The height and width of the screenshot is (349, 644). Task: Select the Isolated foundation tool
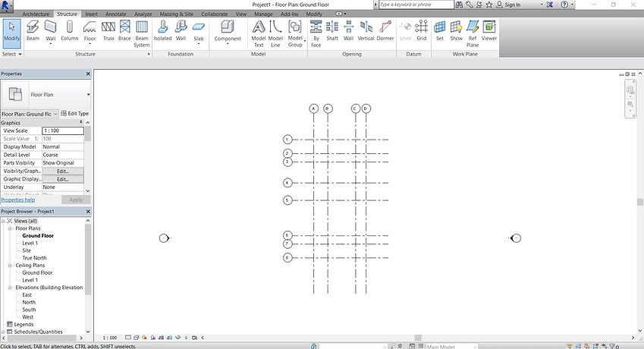tap(162, 31)
